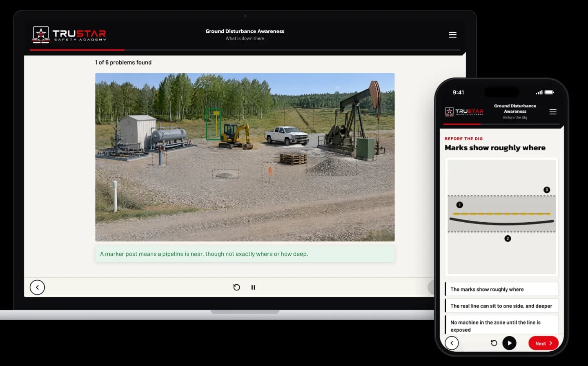This screenshot has height=366, width=588.
Task: Click the 'What is down there' subtitle
Action: [245, 38]
